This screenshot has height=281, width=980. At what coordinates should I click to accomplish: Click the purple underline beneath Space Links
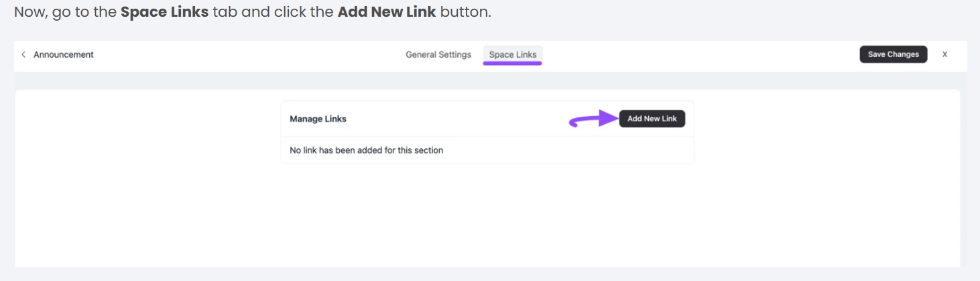(x=513, y=64)
